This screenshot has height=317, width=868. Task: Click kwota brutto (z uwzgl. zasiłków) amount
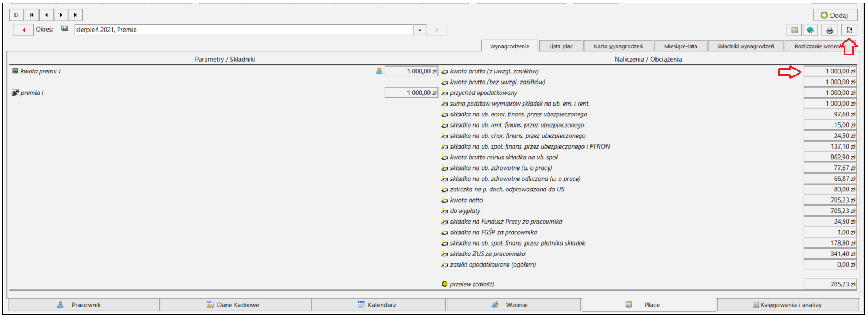(x=830, y=71)
